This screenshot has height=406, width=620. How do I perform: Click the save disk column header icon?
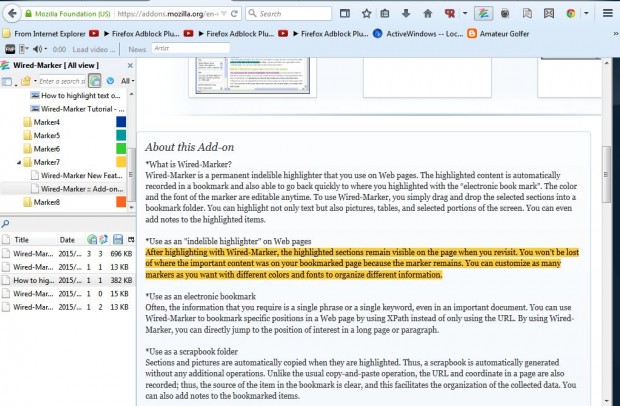click(117, 239)
